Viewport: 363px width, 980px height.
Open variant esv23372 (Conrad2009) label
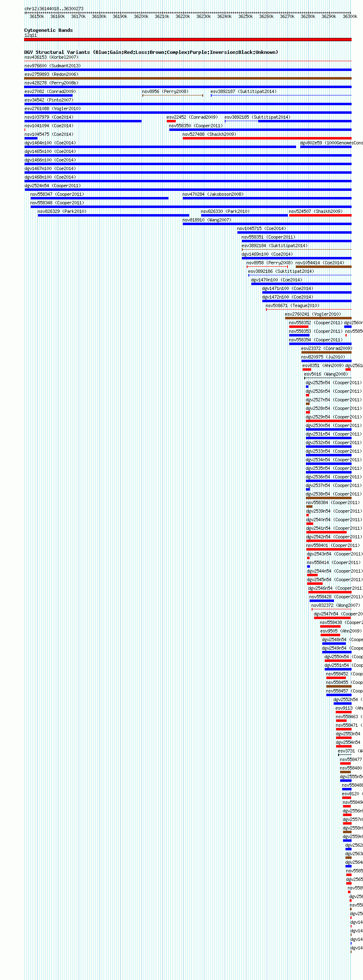[x=327, y=348]
